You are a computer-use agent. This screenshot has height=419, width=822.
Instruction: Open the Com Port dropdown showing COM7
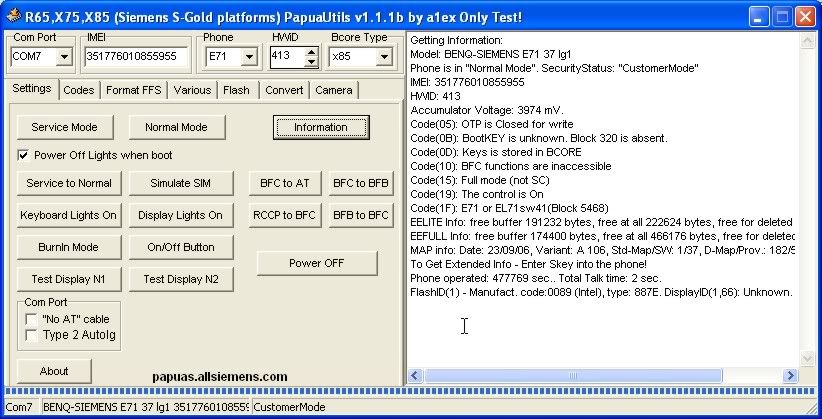[x=64, y=56]
